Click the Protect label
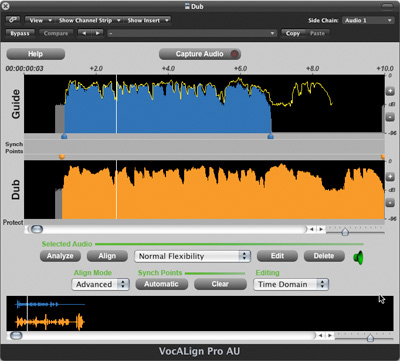400x361 pixels. pyautogui.click(x=13, y=222)
